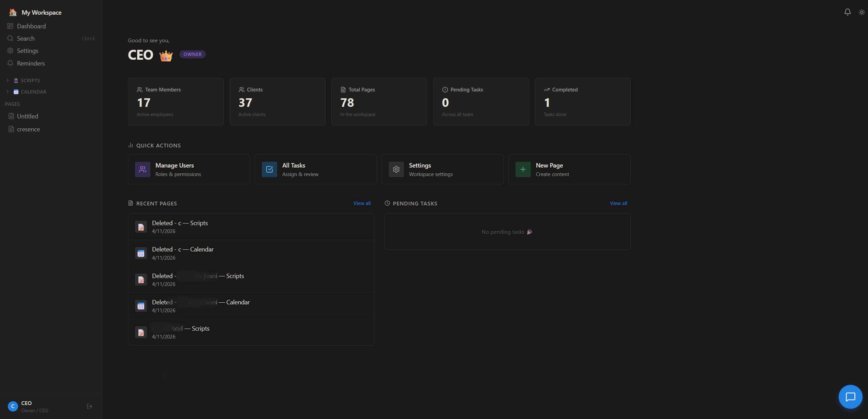Select the SCRIPTS section label
The width and height of the screenshot is (868, 419).
30,81
